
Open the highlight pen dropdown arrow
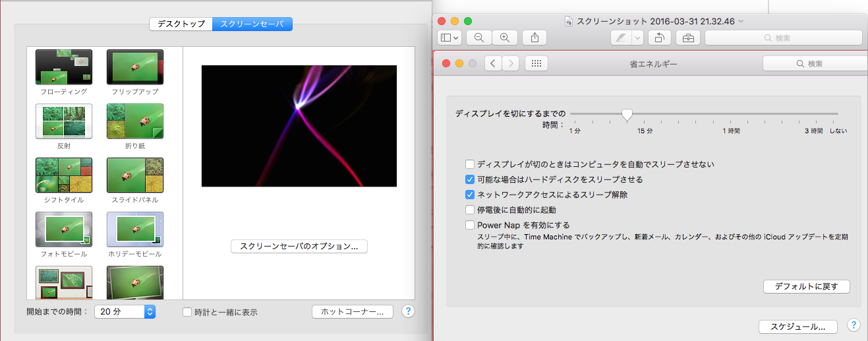(637, 38)
